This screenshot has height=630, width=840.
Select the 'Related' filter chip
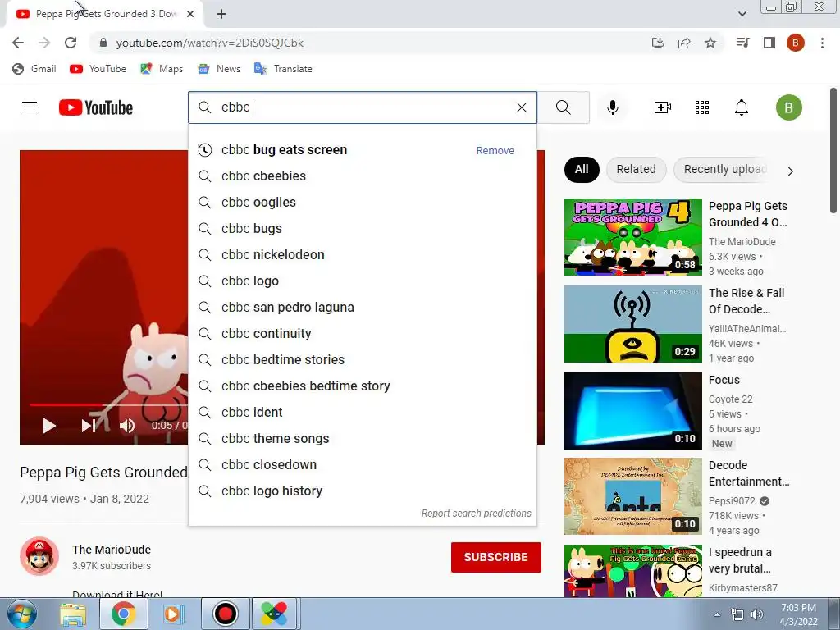636,169
